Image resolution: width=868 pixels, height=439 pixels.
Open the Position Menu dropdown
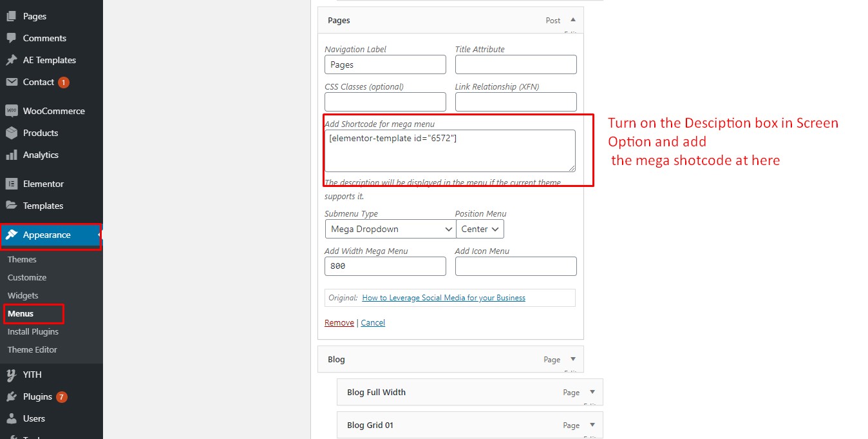480,229
